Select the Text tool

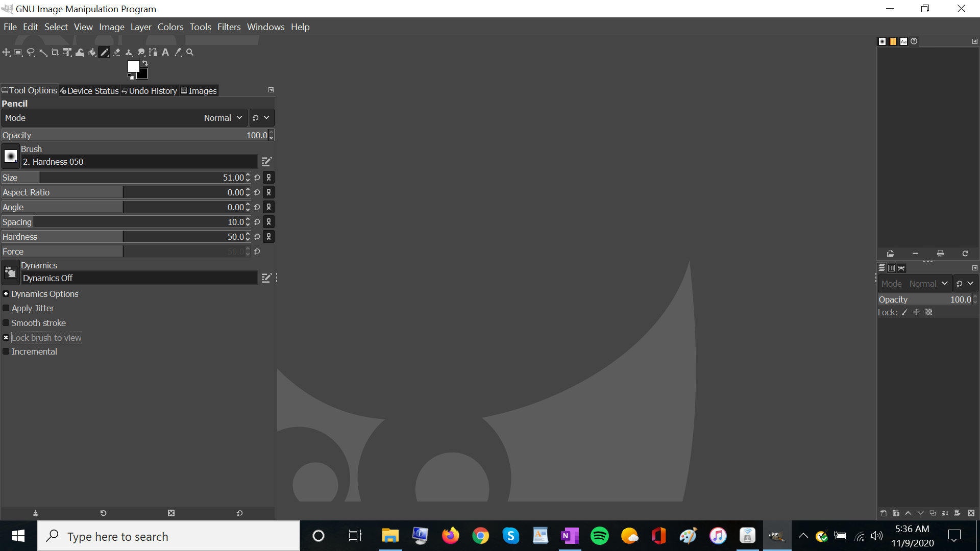[x=165, y=53]
